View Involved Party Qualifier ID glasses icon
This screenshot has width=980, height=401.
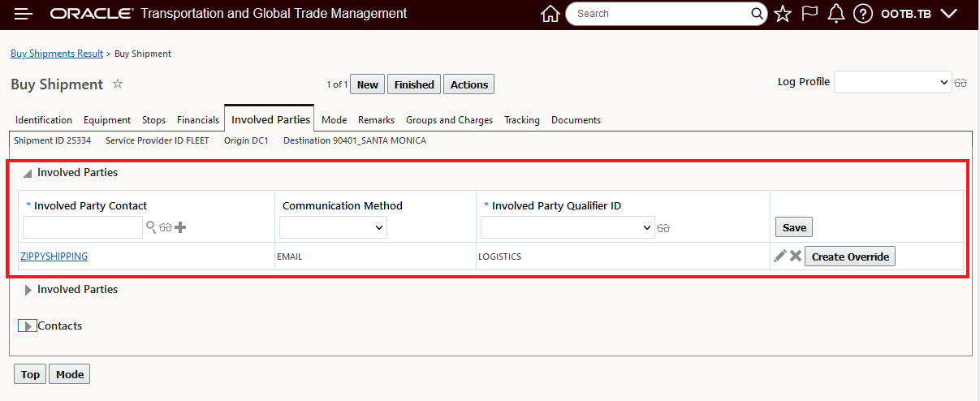[x=663, y=228]
